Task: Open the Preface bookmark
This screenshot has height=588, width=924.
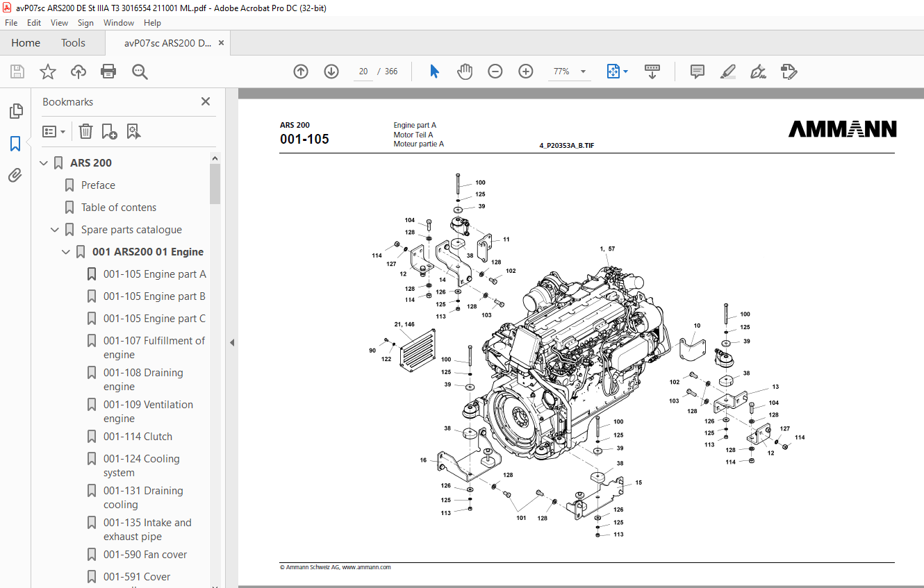Action: pyautogui.click(x=98, y=185)
